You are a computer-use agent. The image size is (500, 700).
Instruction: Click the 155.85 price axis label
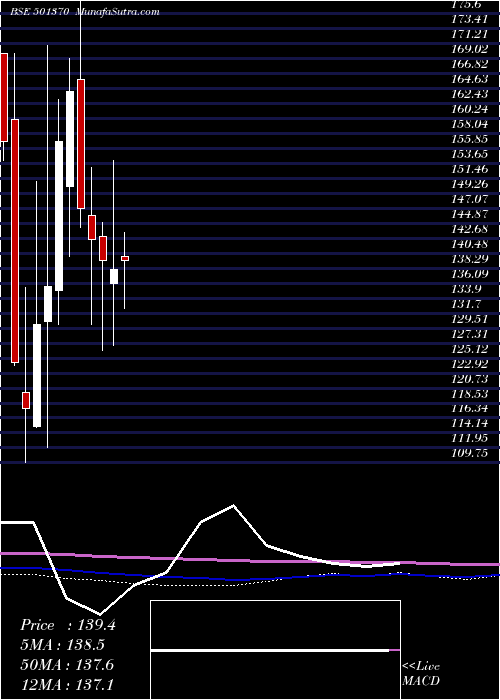(x=471, y=139)
